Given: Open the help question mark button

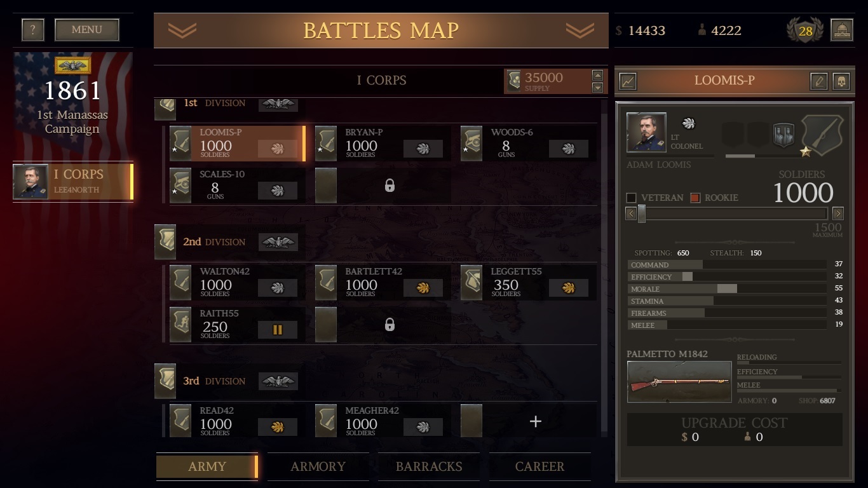Looking at the screenshot, I should 33,30.
